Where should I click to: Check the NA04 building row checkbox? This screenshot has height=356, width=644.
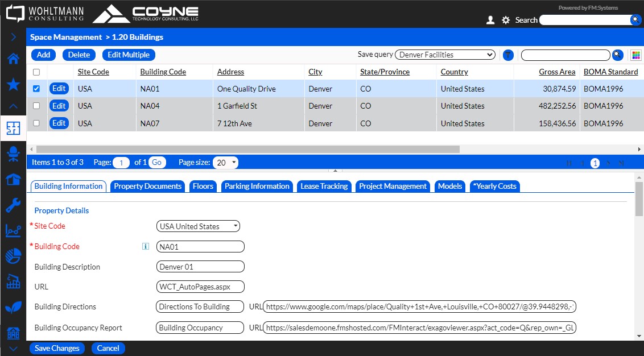tap(36, 106)
